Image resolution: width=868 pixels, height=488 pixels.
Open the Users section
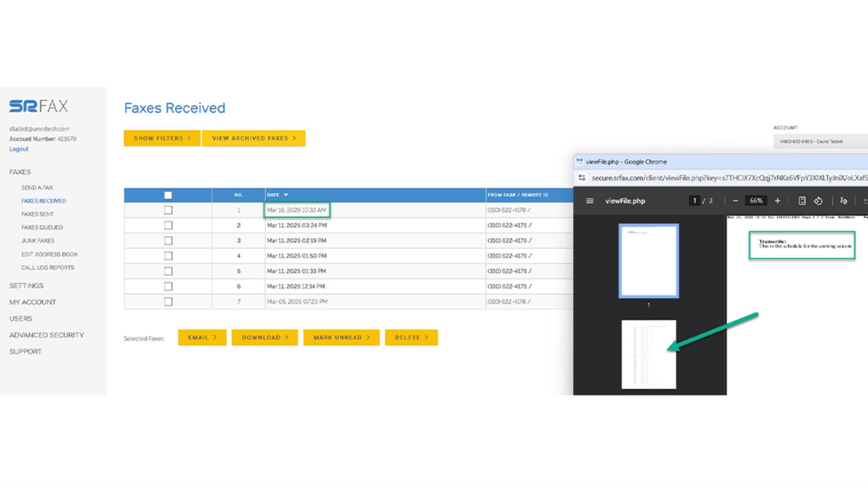pos(21,318)
